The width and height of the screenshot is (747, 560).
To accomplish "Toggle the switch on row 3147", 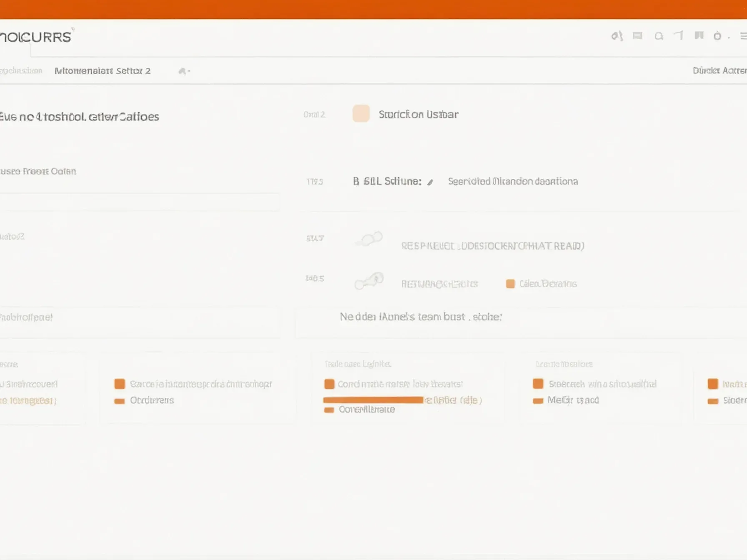I will [369, 239].
